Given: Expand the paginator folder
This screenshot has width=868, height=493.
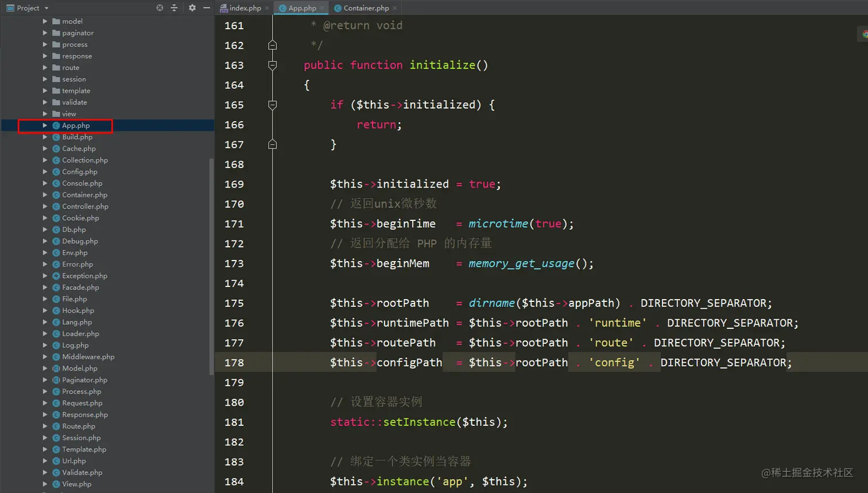Looking at the screenshot, I should (x=45, y=33).
